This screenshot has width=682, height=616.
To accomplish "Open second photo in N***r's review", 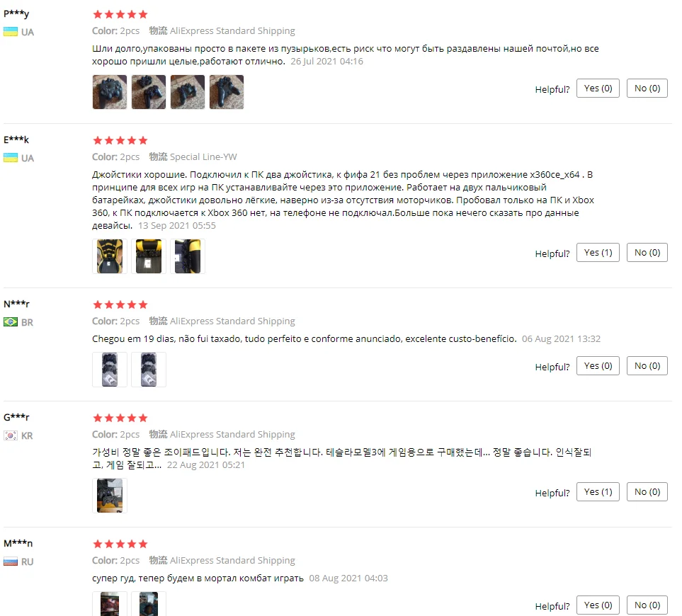I will click(149, 370).
